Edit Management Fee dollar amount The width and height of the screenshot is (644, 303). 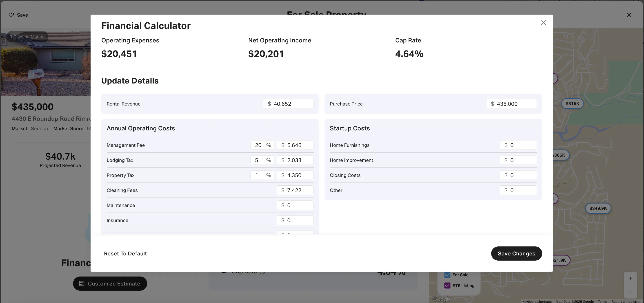click(x=295, y=145)
